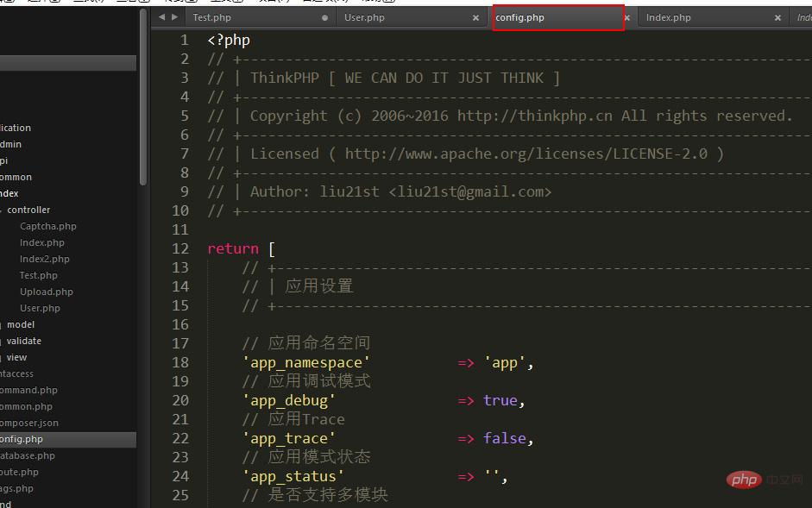Image resolution: width=812 pixels, height=508 pixels.
Task: Place cursor on 'return' keyword
Action: (x=233, y=249)
